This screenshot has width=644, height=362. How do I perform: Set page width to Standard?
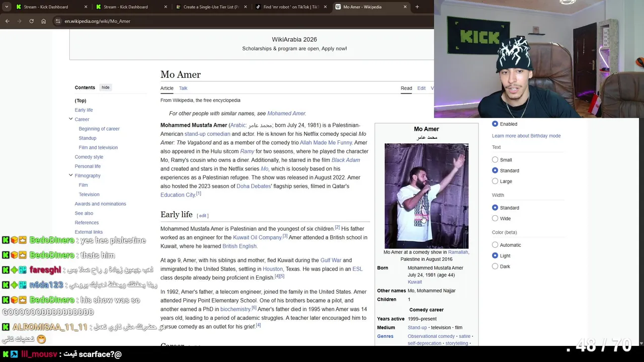495,208
